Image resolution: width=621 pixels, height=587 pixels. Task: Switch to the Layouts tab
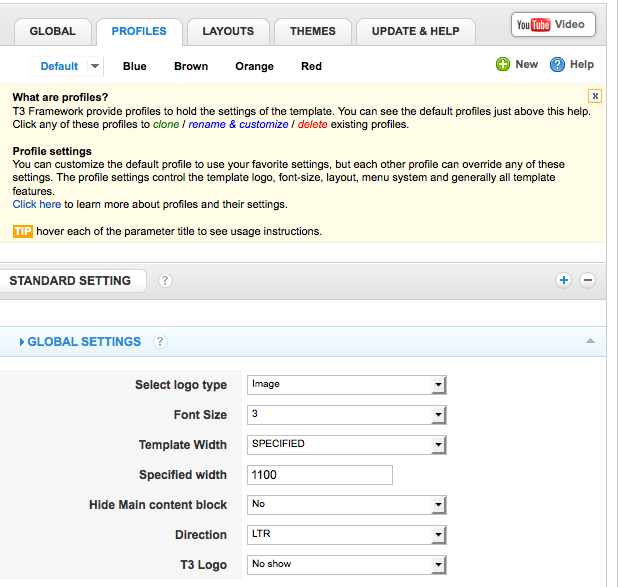click(x=228, y=32)
